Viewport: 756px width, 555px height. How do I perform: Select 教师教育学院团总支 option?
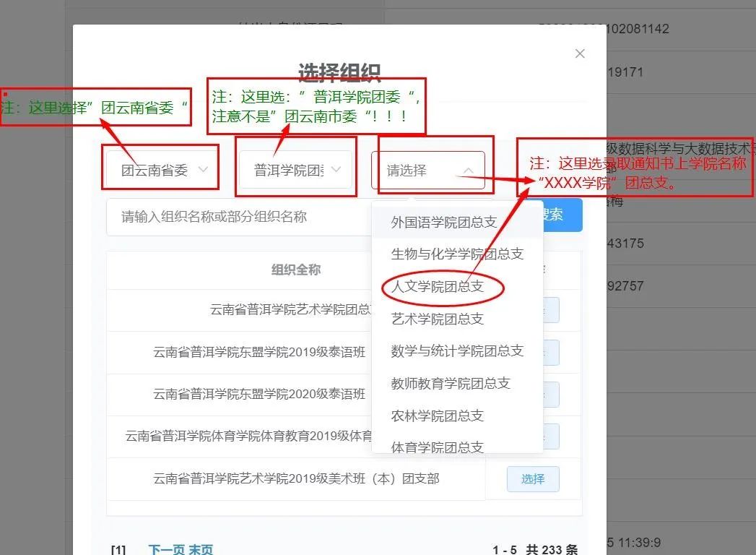click(x=451, y=383)
